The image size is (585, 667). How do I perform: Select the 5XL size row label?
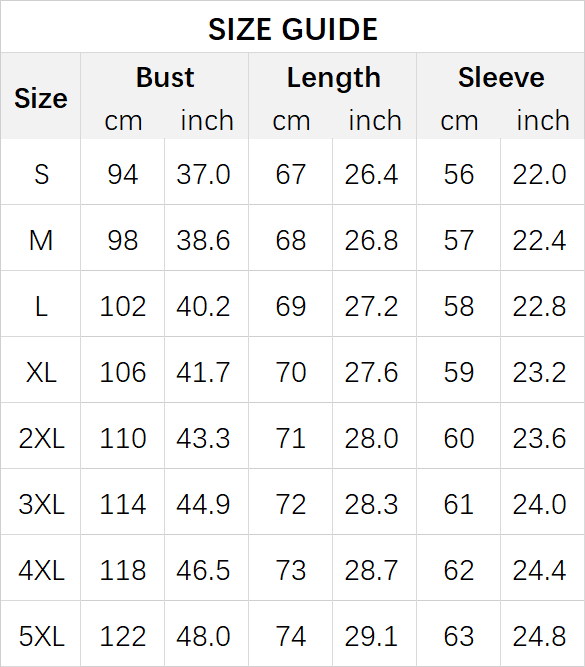[x=41, y=636]
